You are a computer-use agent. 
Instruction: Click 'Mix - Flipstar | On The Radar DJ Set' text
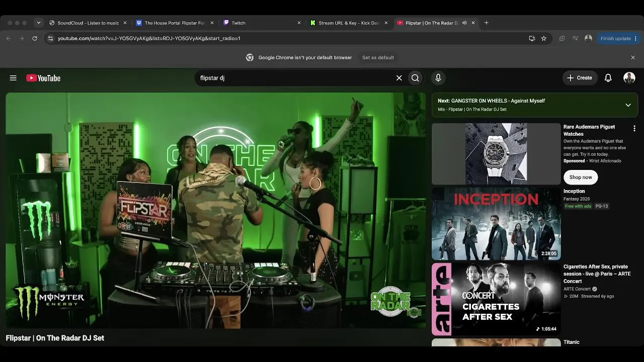pyautogui.click(x=472, y=109)
